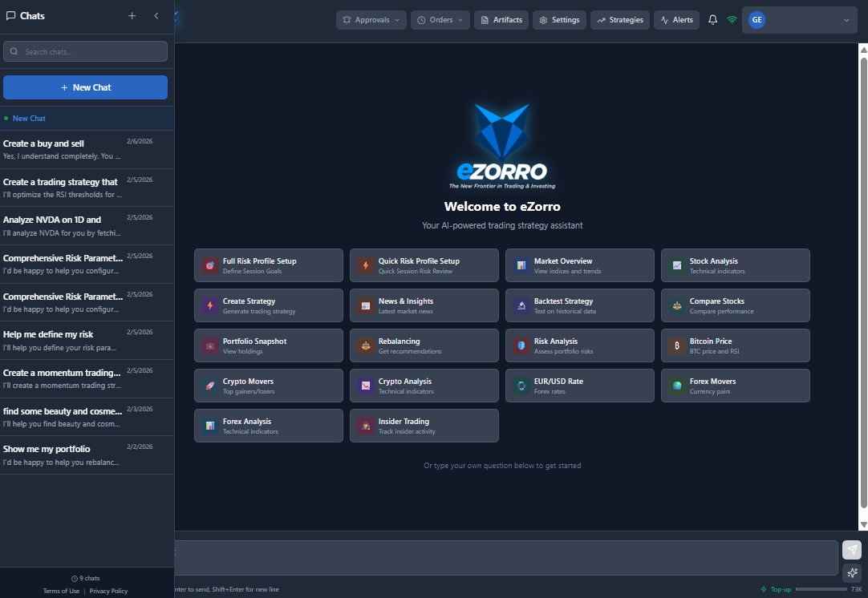
Task: Click the Create Strategy bolt icon
Action: (210, 305)
